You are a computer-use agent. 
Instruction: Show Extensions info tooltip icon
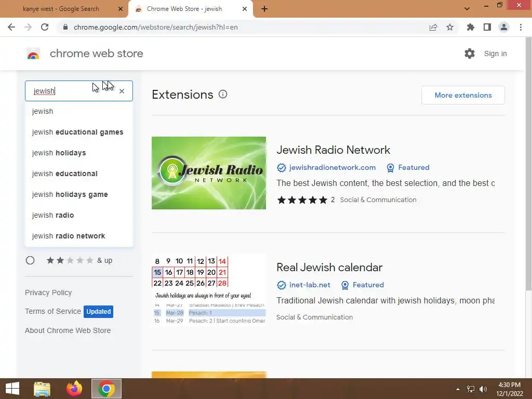pyautogui.click(x=223, y=95)
